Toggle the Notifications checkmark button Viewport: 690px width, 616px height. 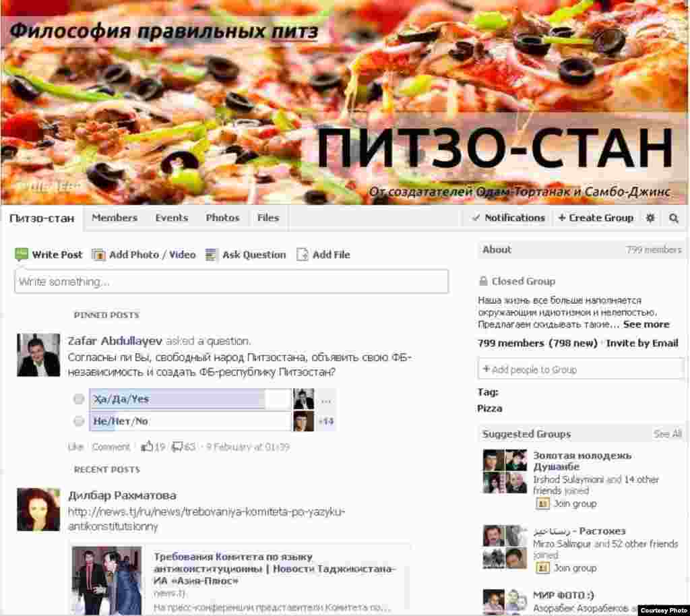(508, 218)
